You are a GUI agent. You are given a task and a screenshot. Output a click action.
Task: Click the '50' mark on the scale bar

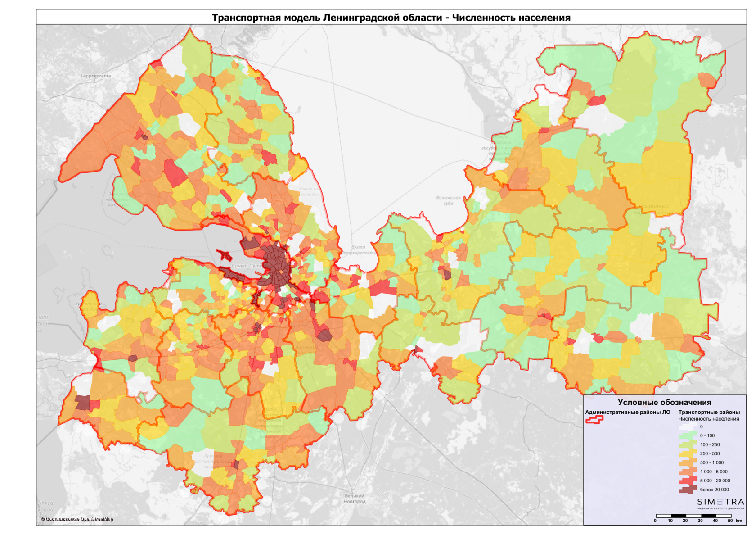pyautogui.click(x=730, y=521)
